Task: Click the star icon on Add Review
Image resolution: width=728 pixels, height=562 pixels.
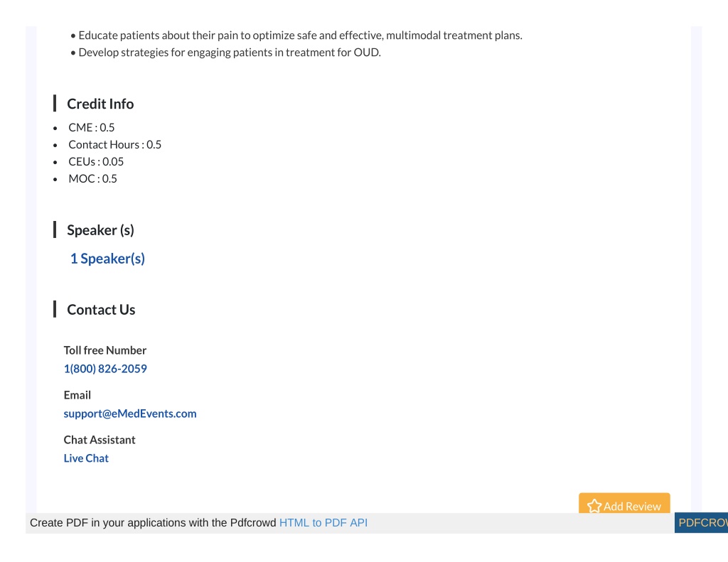Action: point(594,506)
